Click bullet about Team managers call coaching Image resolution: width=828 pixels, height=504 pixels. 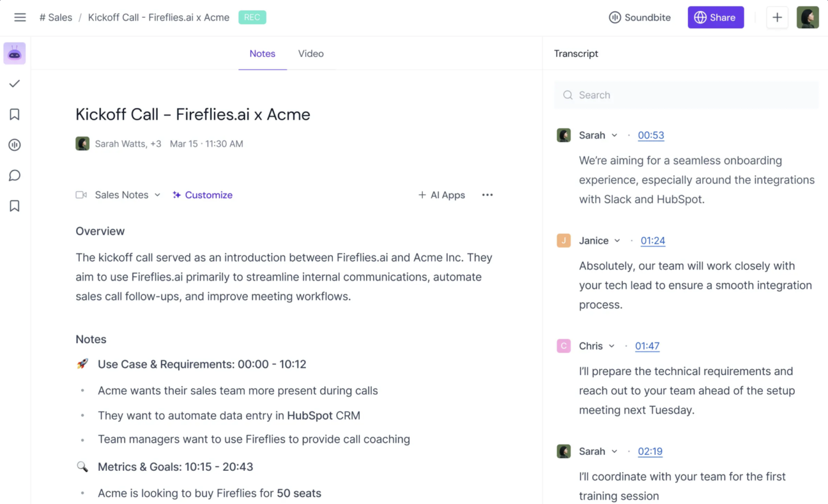[254, 439]
